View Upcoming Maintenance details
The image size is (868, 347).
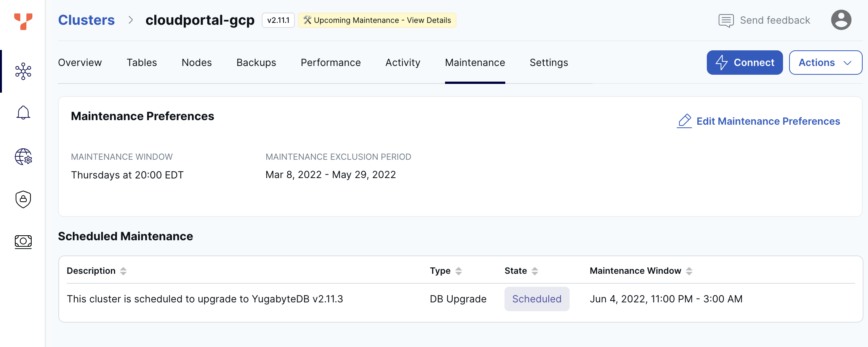coord(377,20)
